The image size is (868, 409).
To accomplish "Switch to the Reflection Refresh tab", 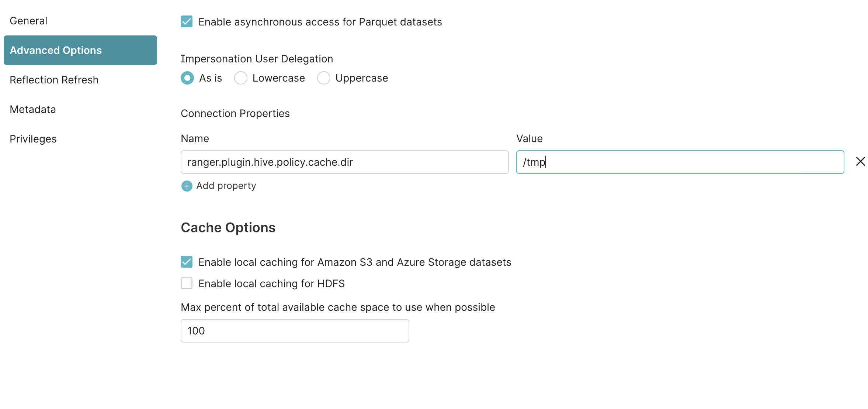I will (x=54, y=80).
